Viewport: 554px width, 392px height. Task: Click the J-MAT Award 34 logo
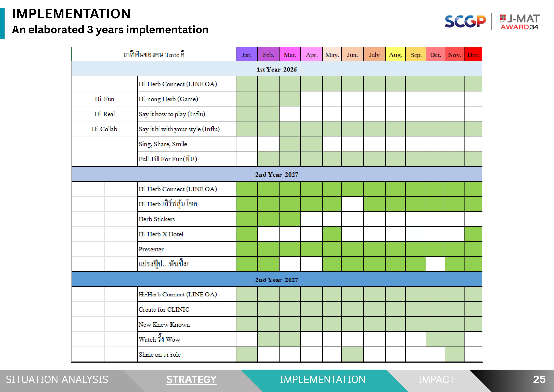point(520,22)
